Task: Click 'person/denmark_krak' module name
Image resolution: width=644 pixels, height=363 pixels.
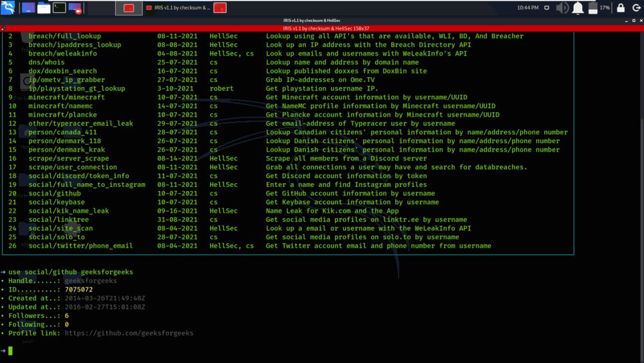Action: [66, 150]
